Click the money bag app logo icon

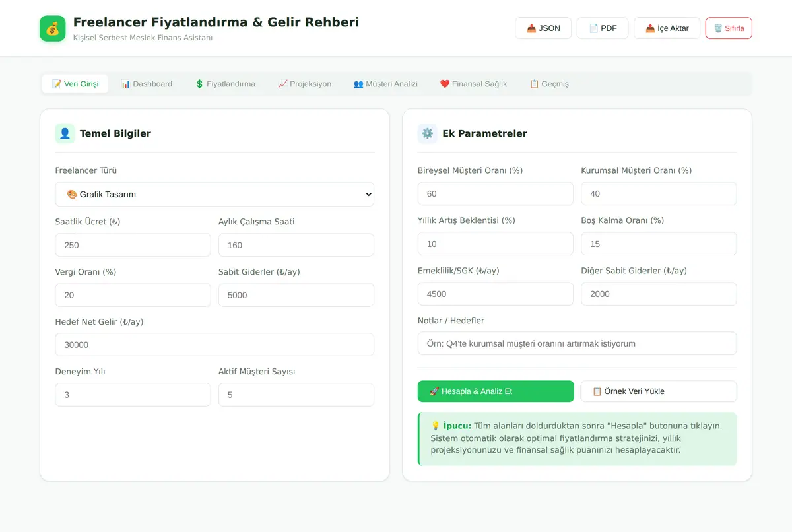pyautogui.click(x=53, y=28)
